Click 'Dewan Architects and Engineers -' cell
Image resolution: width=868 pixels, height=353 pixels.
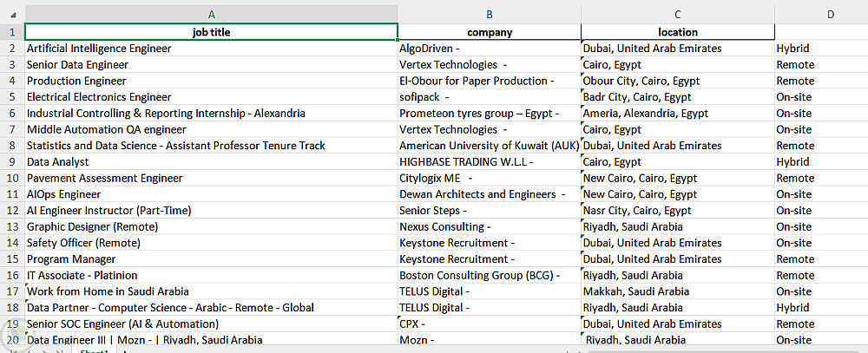click(490, 194)
